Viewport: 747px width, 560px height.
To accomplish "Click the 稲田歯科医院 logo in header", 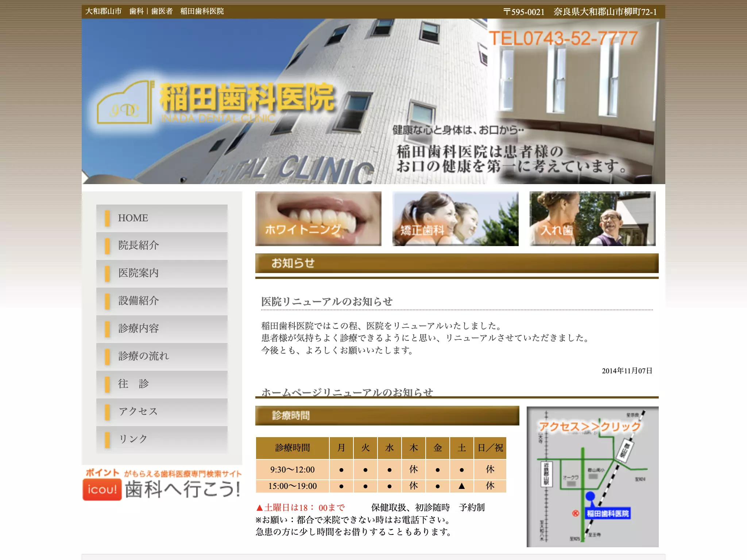I will coord(215,102).
